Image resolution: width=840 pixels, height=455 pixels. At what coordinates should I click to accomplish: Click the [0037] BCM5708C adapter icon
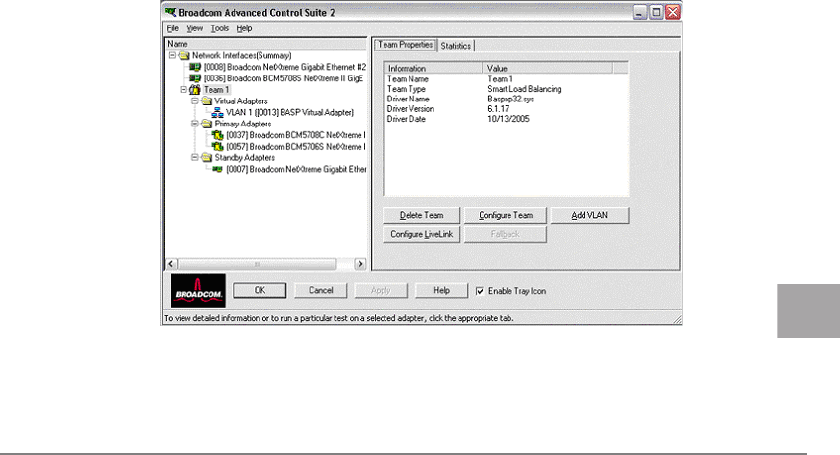pos(218,135)
